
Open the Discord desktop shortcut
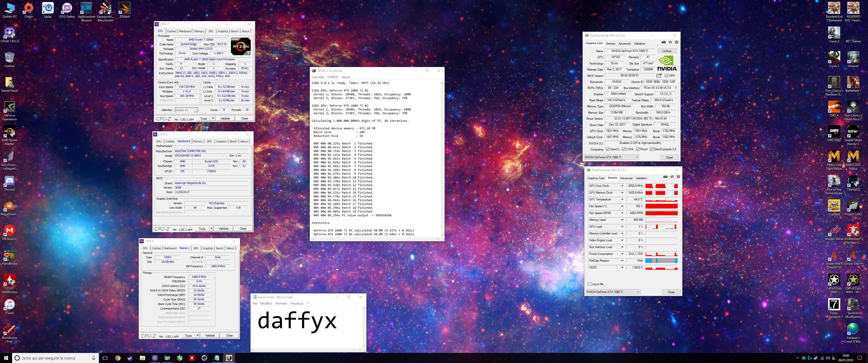(9, 184)
